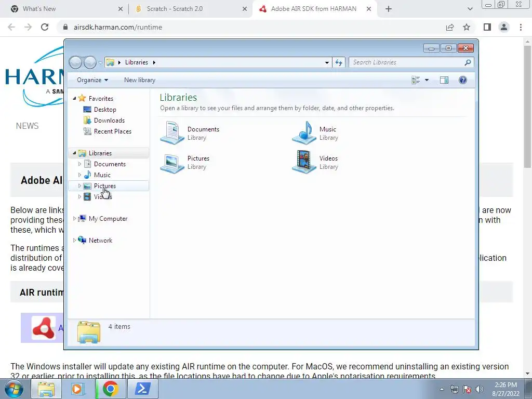
Task: Select Recent Places under Favorites
Action: click(x=113, y=131)
